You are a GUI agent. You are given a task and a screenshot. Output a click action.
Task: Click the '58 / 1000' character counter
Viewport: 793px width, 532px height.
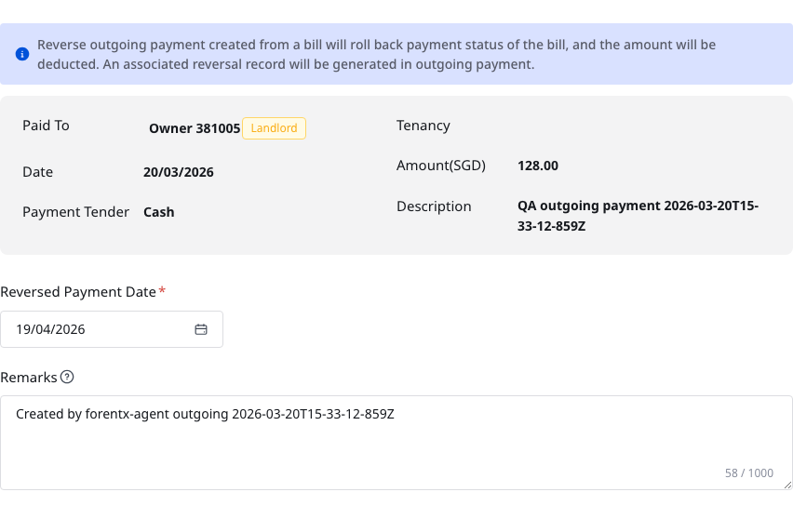click(x=749, y=472)
